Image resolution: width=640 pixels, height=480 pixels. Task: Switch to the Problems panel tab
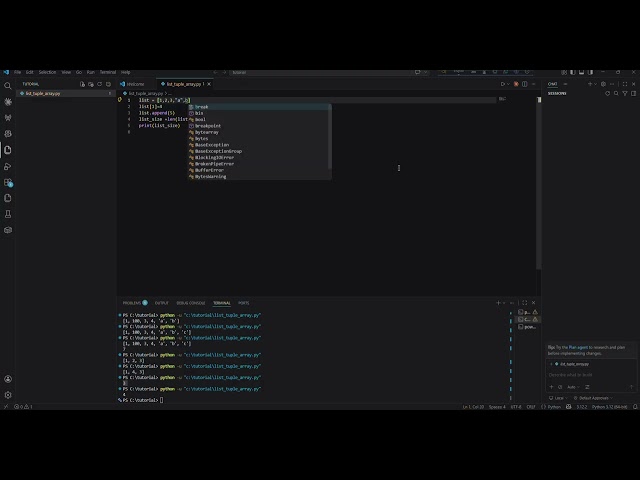(x=135, y=303)
